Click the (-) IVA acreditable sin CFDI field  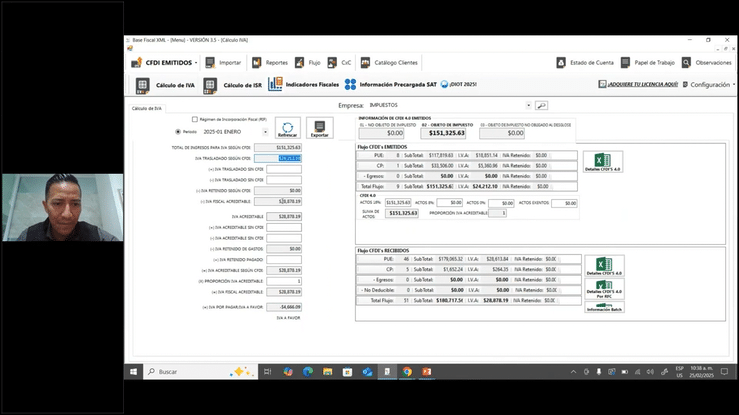tap(284, 238)
